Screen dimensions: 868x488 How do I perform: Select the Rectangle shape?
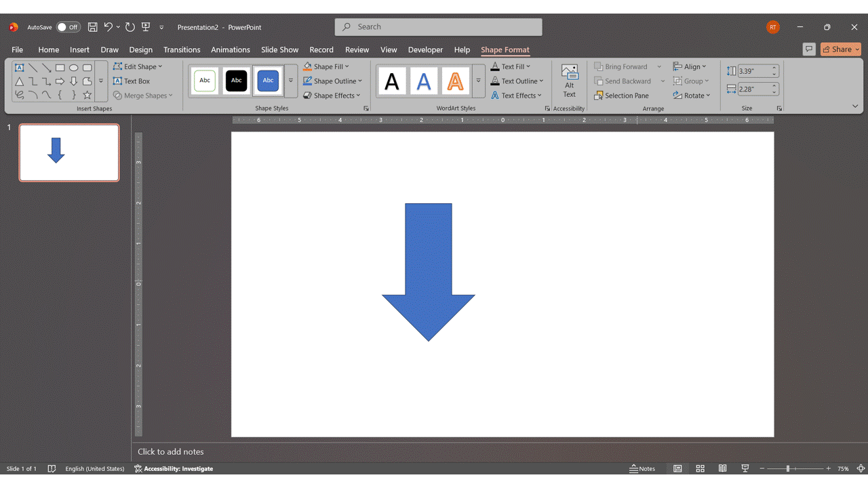(60, 68)
